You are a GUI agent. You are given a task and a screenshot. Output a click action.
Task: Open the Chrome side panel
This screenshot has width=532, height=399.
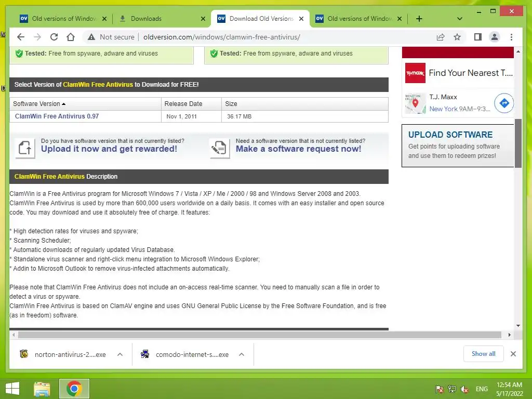(x=478, y=37)
